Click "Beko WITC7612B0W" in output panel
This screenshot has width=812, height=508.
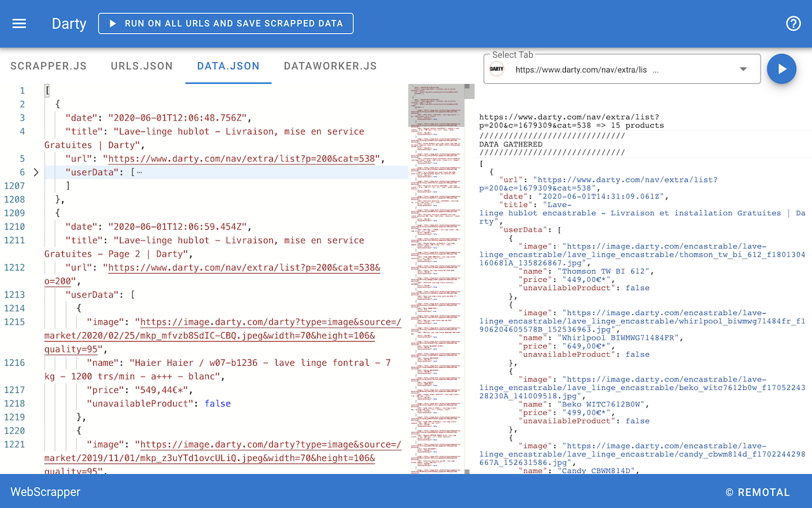pyautogui.click(x=602, y=404)
